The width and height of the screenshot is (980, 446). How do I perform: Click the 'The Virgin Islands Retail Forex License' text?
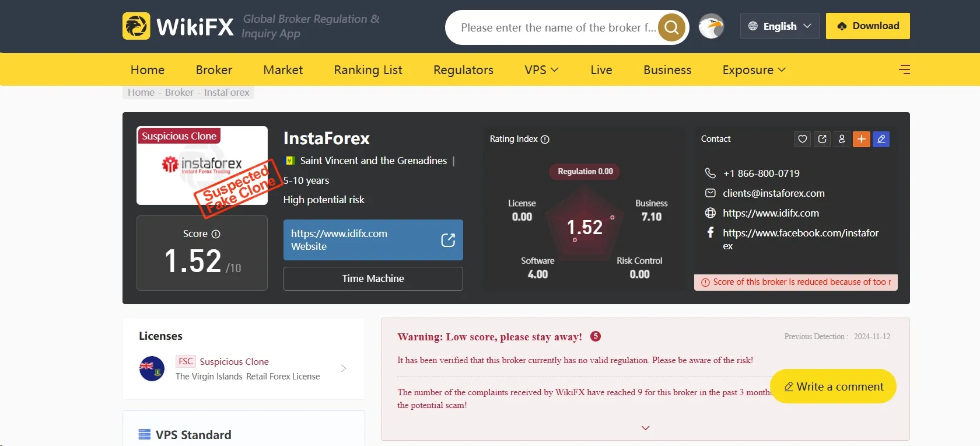click(x=248, y=377)
